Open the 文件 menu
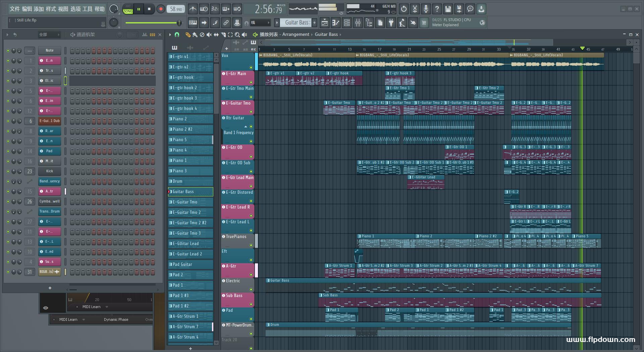The image size is (644, 352). 14,9
